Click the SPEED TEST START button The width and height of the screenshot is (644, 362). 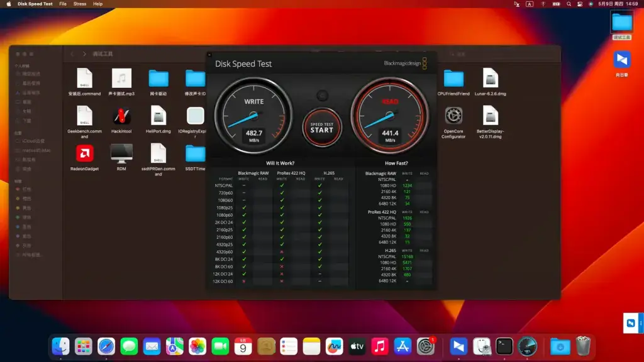click(x=322, y=128)
